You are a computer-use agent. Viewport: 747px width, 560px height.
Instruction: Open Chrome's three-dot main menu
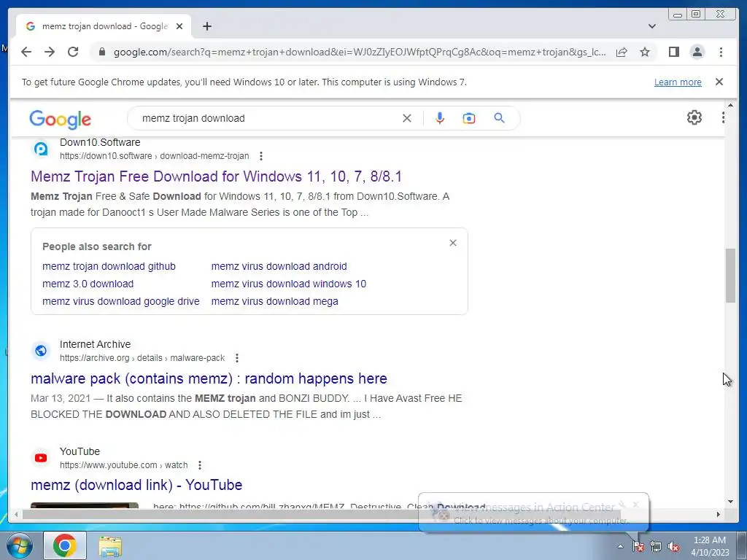coord(721,52)
